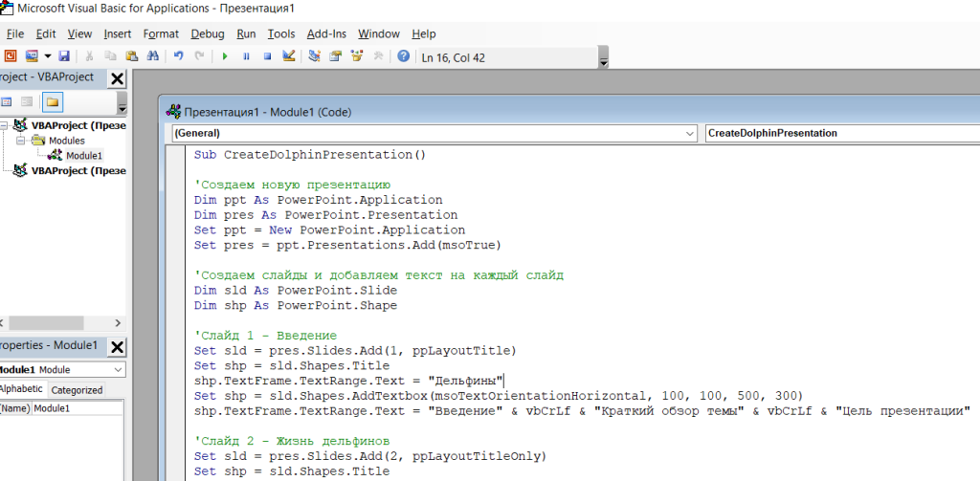Open the Edit menu
The width and height of the screenshot is (980, 481).
pos(46,33)
